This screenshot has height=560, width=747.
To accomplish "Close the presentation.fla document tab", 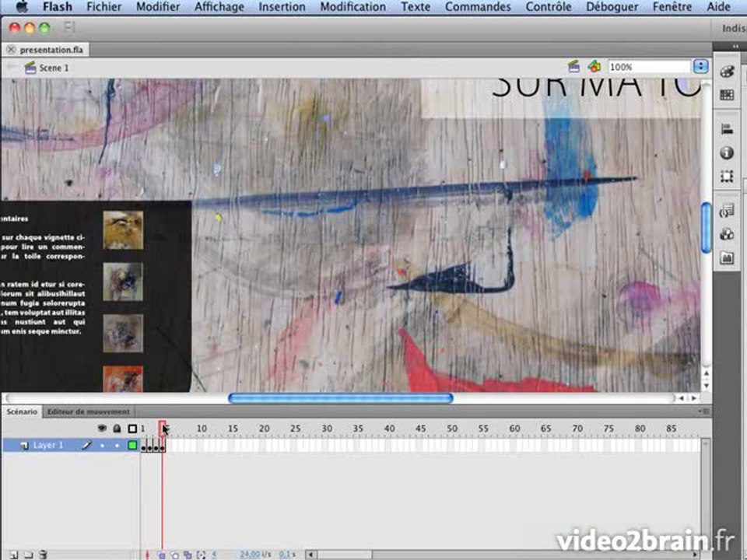I will tap(11, 50).
